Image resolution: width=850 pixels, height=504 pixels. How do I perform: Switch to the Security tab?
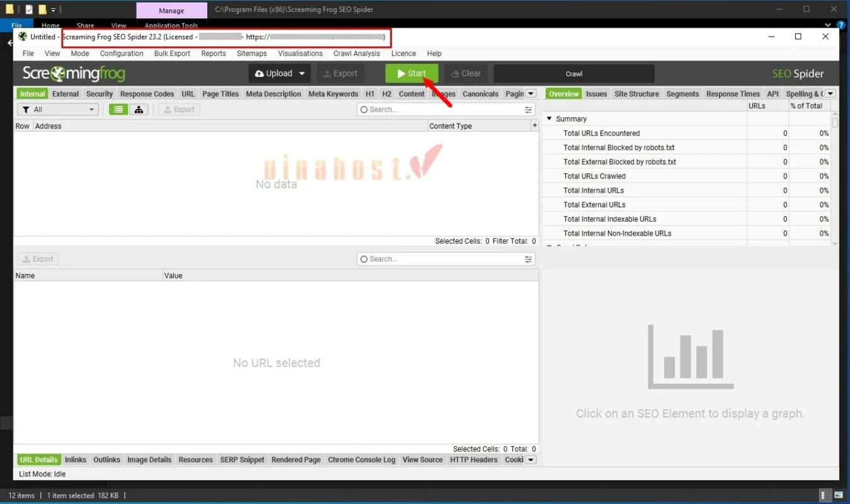tap(100, 94)
